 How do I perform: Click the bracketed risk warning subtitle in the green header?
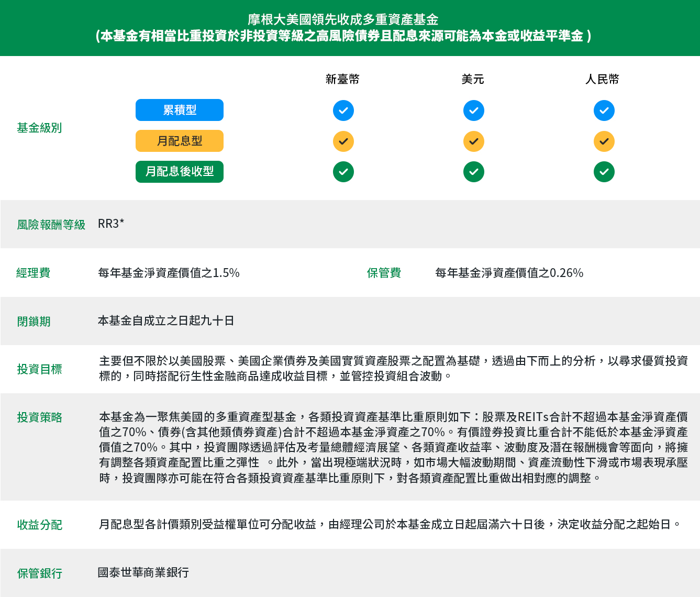pyautogui.click(x=343, y=36)
